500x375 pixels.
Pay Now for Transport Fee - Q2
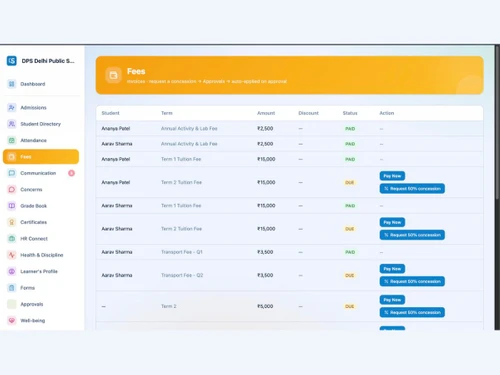coord(392,269)
